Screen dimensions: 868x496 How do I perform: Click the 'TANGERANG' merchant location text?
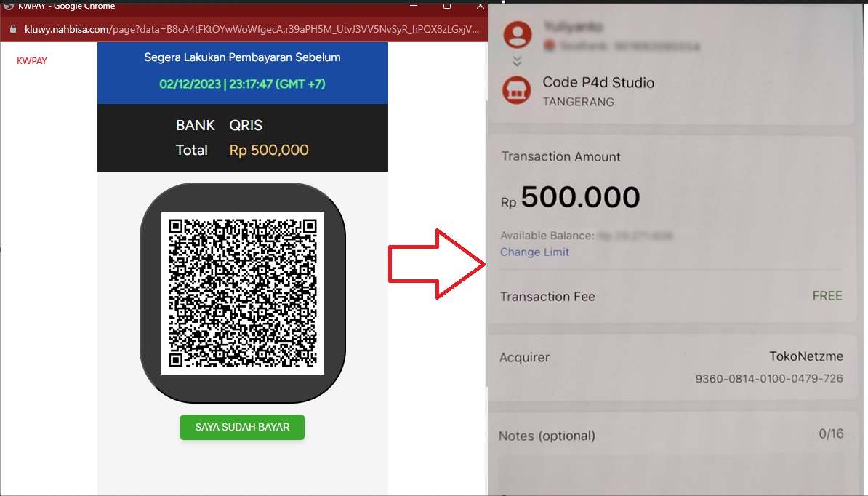pyautogui.click(x=579, y=102)
